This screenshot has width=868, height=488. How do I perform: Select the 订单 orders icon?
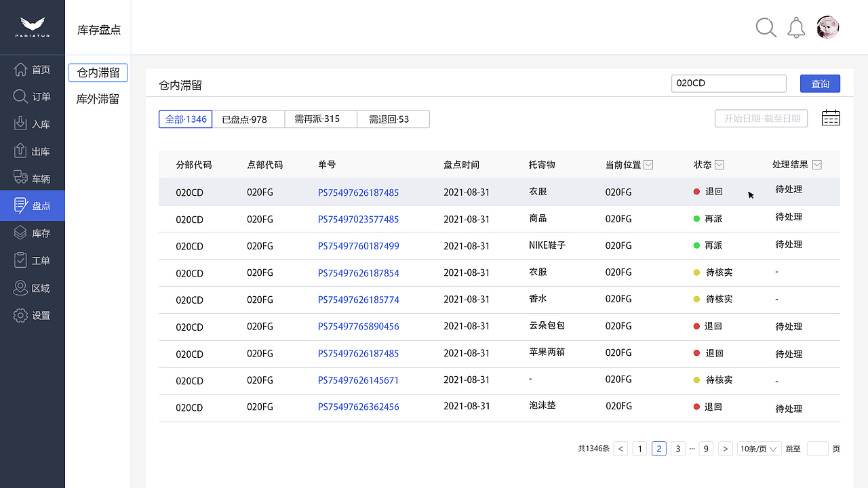tap(20, 96)
